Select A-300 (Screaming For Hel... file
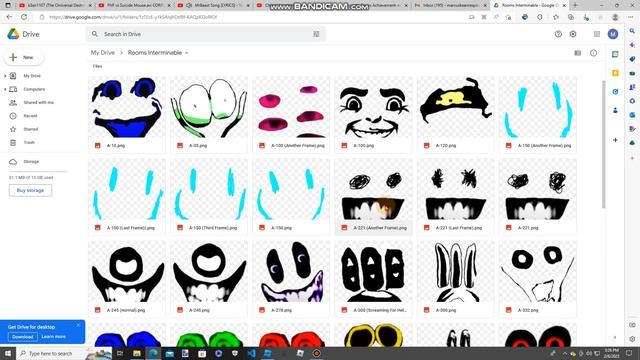Viewport: 640px width, 360px height. click(x=373, y=279)
